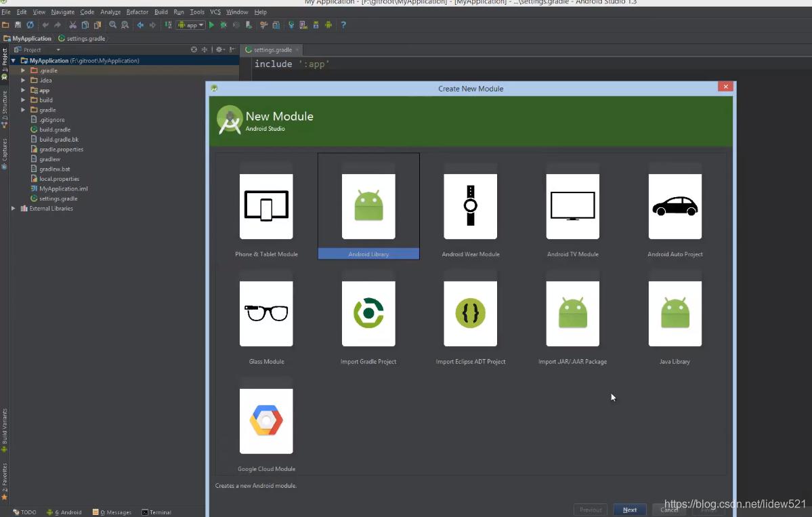Open the AVD Manager
The width and height of the screenshot is (812, 517).
click(302, 25)
